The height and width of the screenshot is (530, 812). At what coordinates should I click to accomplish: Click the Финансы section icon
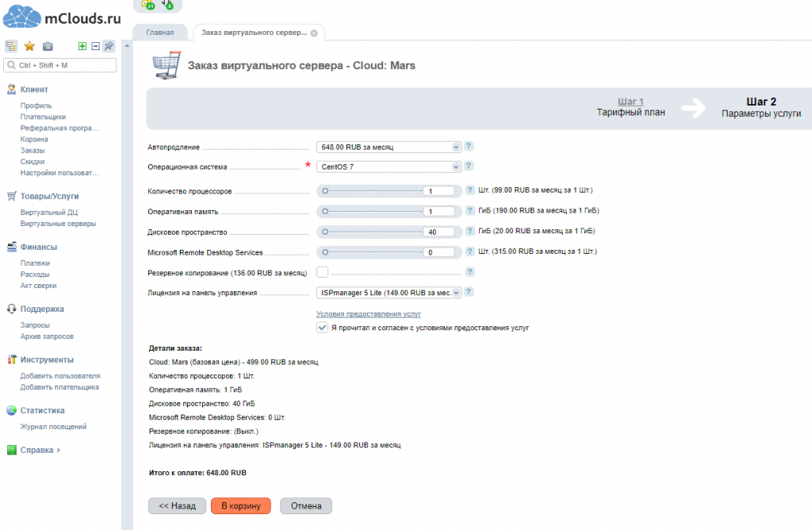coord(11,247)
